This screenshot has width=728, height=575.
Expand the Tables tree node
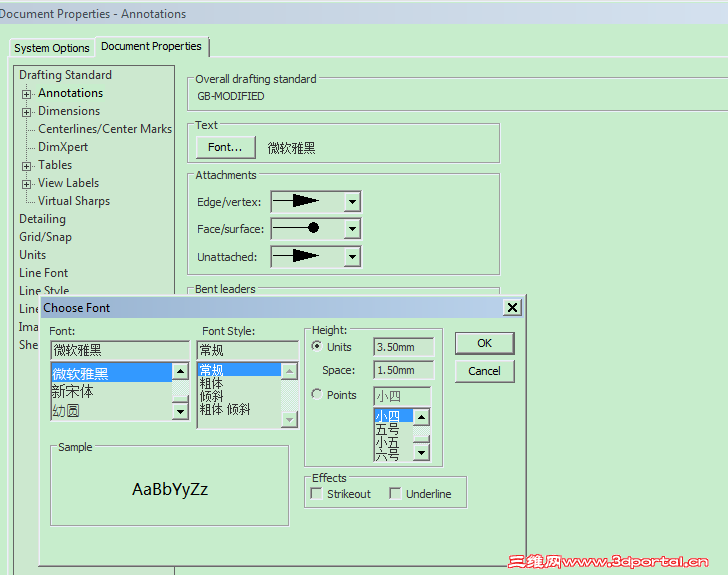tap(26, 166)
